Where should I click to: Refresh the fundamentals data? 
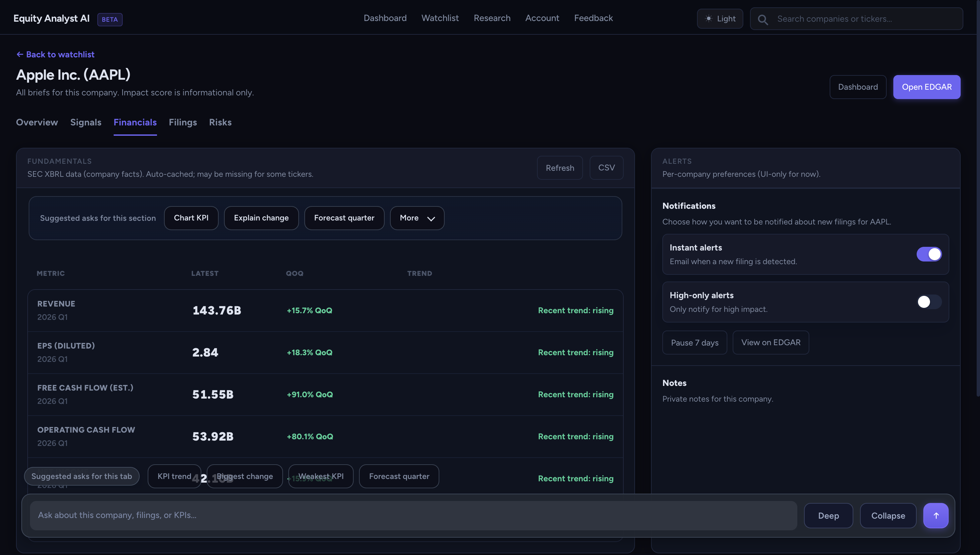click(x=560, y=168)
